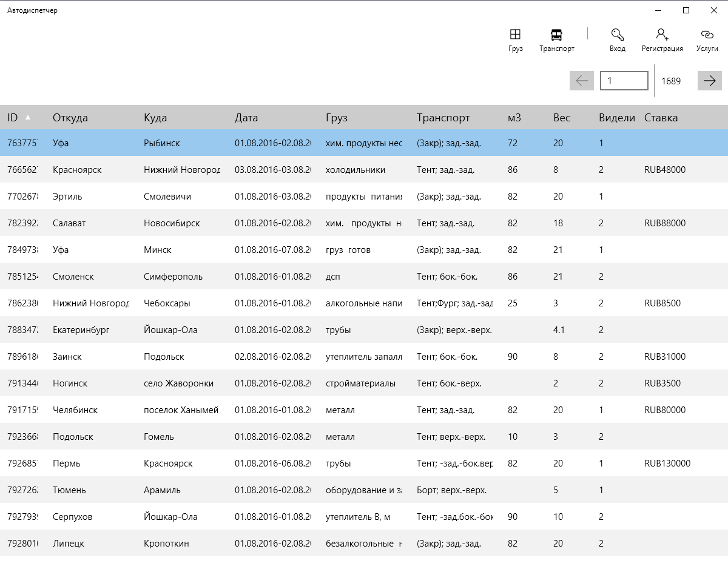
Task: Select the RUB8500 rate cell
Action: coord(662,303)
